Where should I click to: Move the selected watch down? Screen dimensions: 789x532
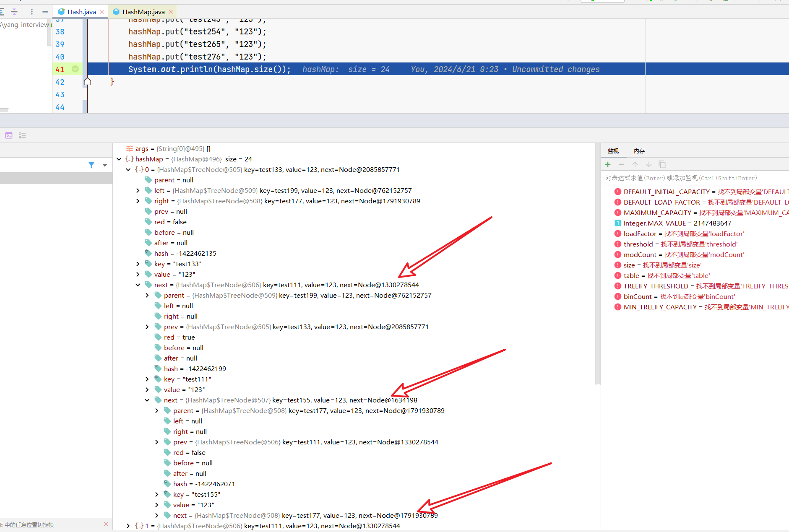click(x=649, y=164)
